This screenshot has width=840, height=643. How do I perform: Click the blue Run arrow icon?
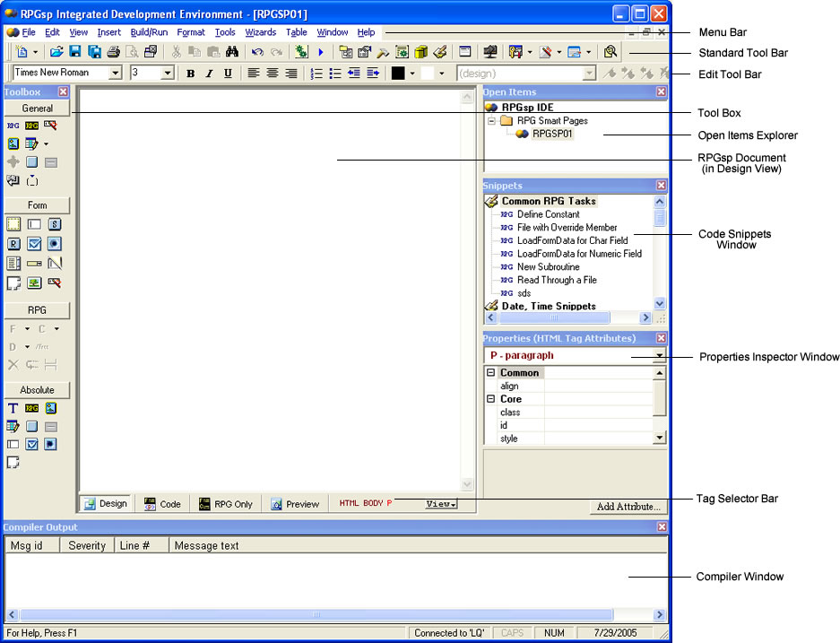(x=320, y=52)
